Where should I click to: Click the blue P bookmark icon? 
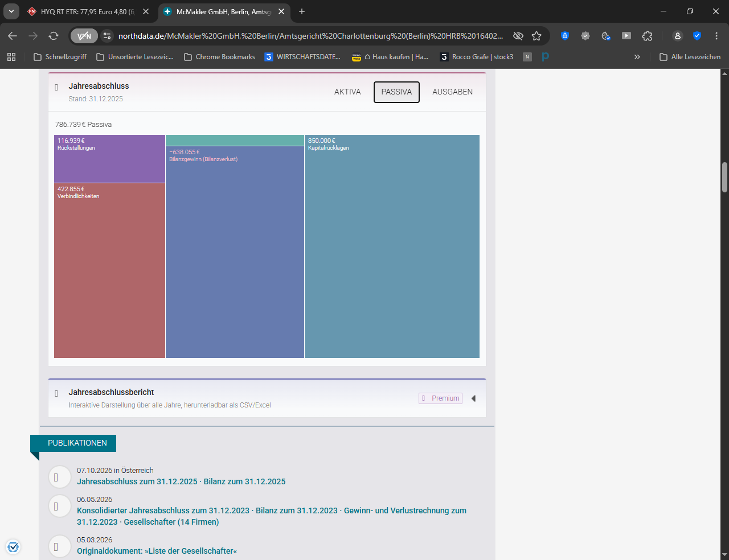coord(545,57)
